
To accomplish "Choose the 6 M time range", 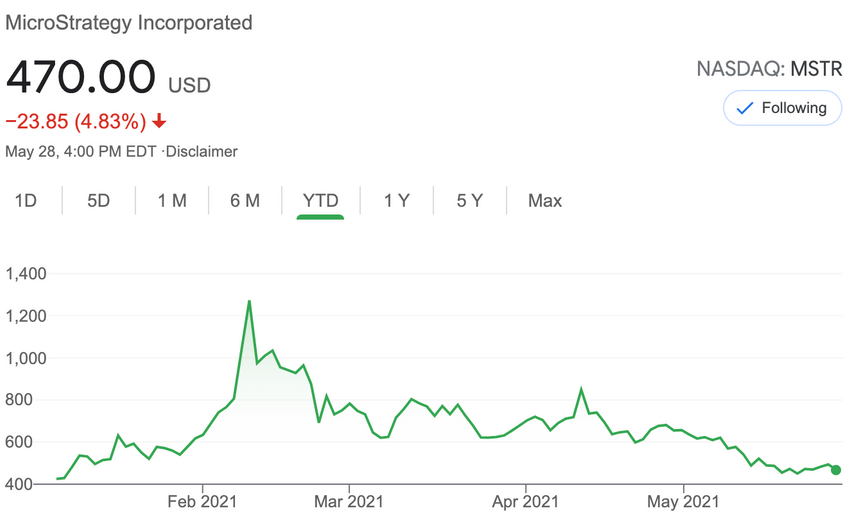I will 245,201.
